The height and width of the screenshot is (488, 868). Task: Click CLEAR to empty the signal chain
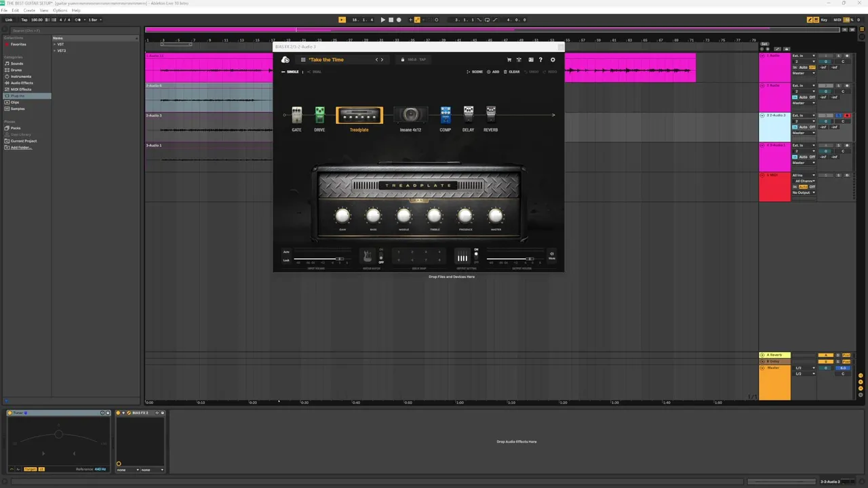[512, 72]
